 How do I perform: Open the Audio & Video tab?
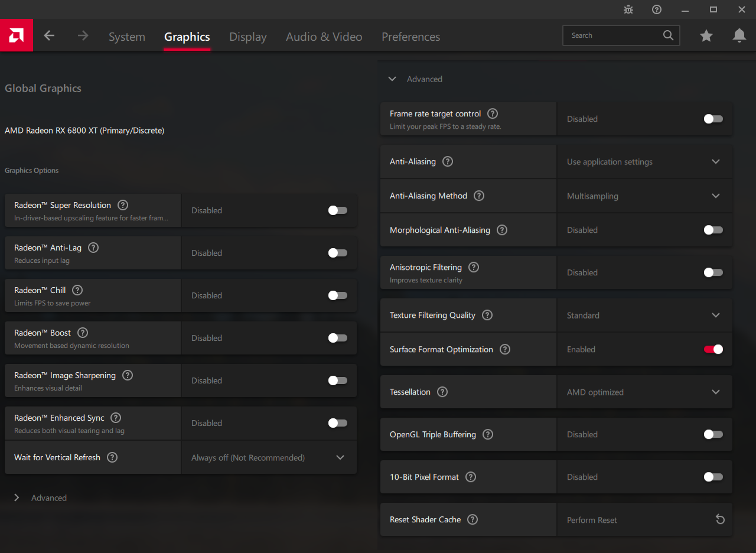[x=324, y=37]
